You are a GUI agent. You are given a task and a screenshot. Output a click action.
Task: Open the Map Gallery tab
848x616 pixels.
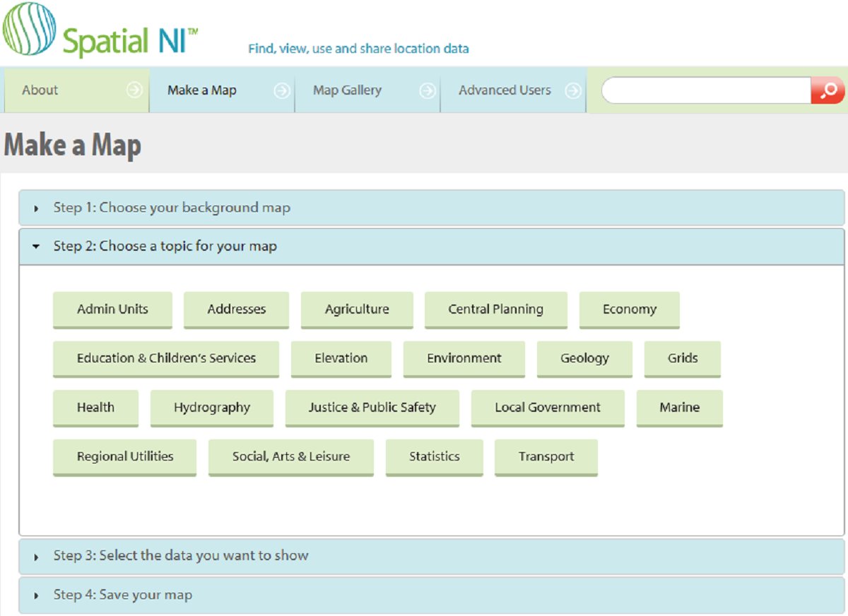(367, 90)
